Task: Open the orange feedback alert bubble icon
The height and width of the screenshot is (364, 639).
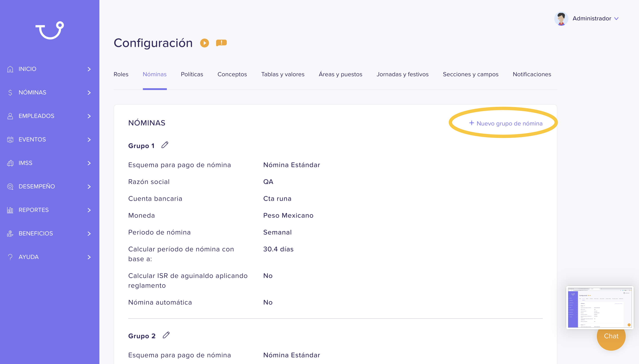Action: pos(221,43)
